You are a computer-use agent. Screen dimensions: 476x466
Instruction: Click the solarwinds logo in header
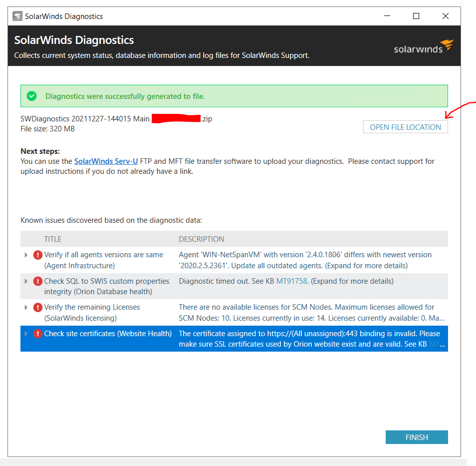(x=424, y=47)
